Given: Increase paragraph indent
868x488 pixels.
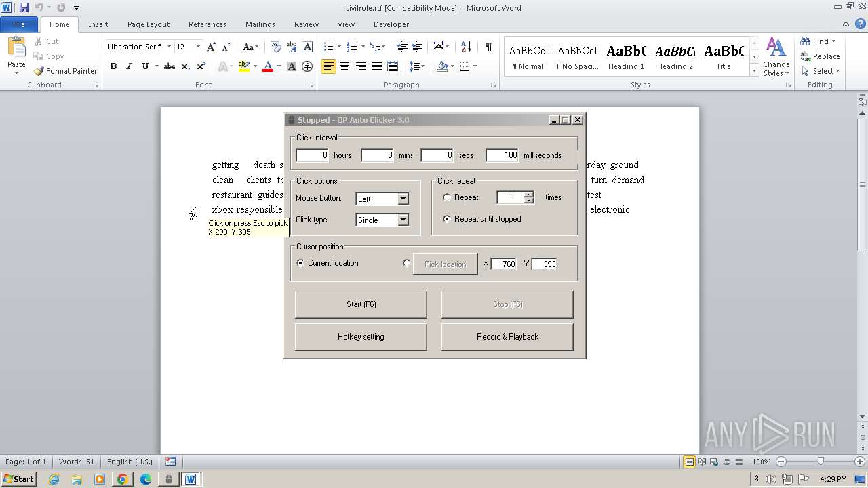Looking at the screenshot, I should pos(418,47).
